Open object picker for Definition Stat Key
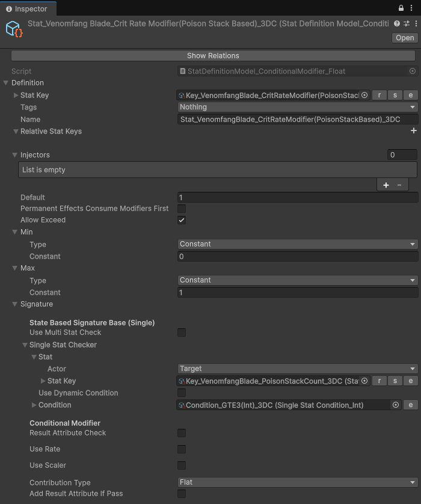Image resolution: width=421 pixels, height=504 pixels. tap(364, 95)
